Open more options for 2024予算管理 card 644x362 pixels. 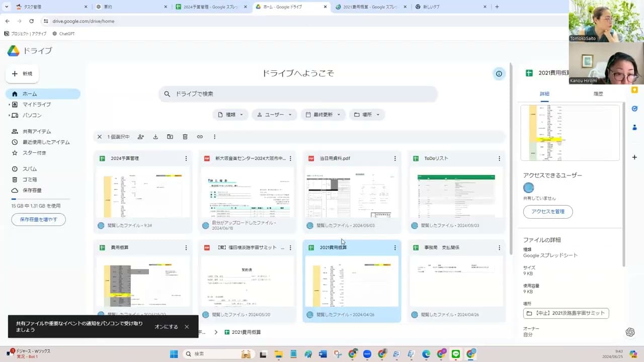click(x=186, y=158)
